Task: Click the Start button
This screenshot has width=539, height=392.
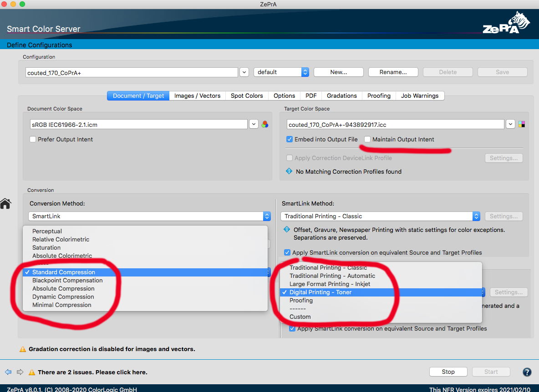Action: click(x=491, y=372)
